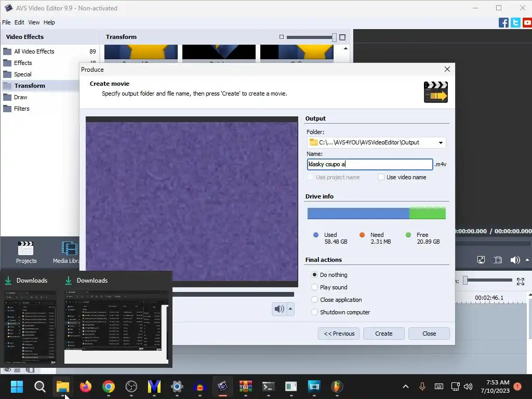The width and height of the screenshot is (532, 399).
Task: Open the File menu
Action: coord(6,22)
